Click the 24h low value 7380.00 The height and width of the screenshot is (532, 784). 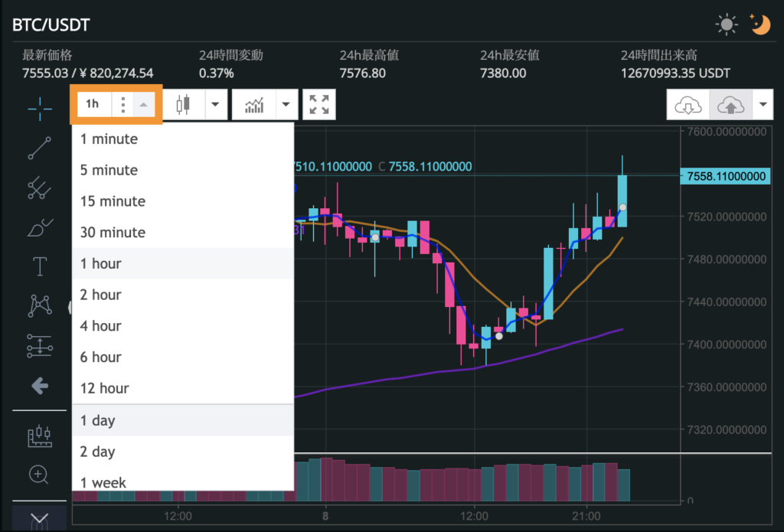(503, 73)
